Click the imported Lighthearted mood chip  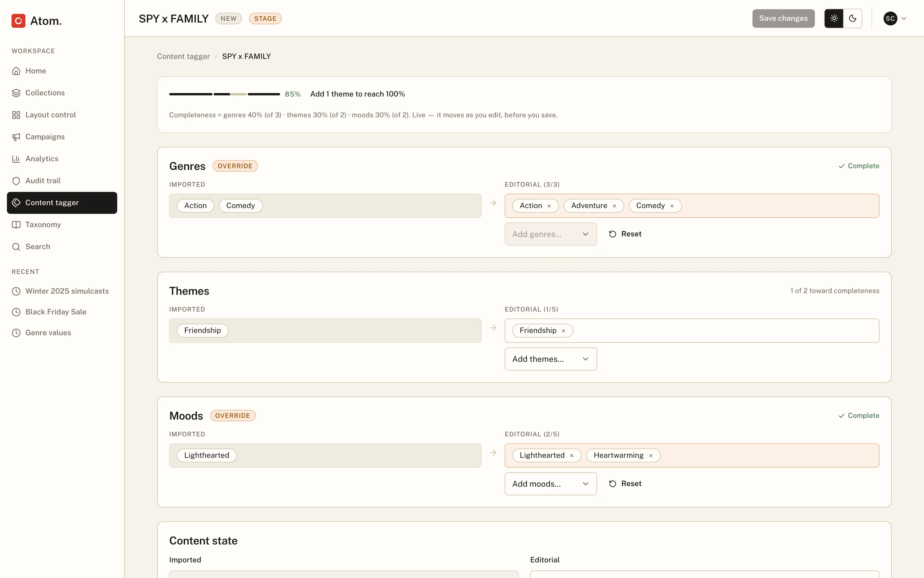coord(206,456)
